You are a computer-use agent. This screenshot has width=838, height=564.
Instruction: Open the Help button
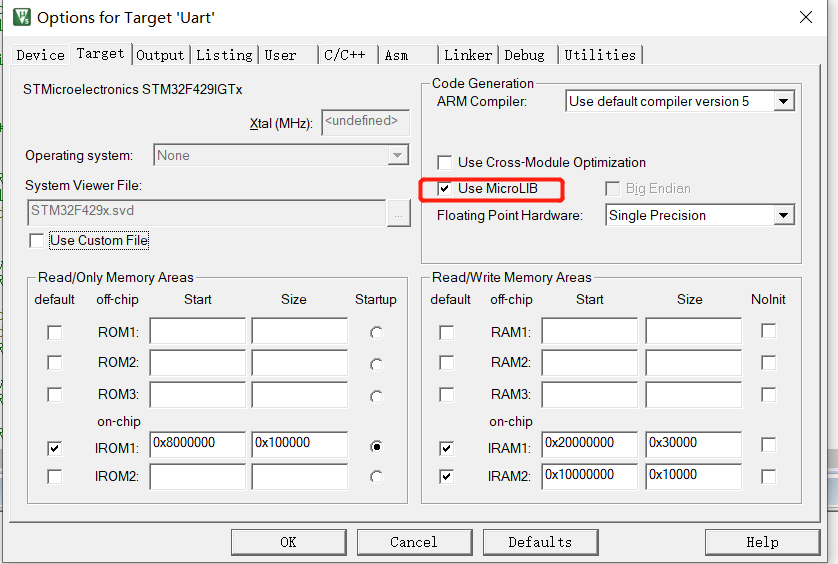[762, 542]
